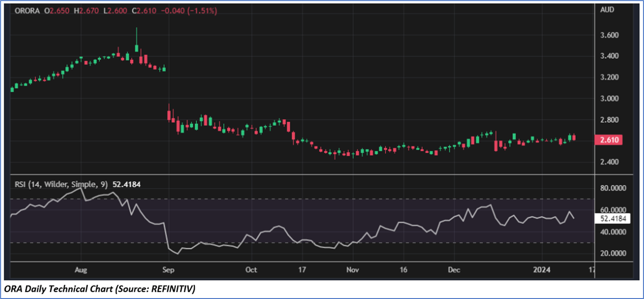
Task: Click the ORA Daily Technical Chart caption
Action: (100, 290)
